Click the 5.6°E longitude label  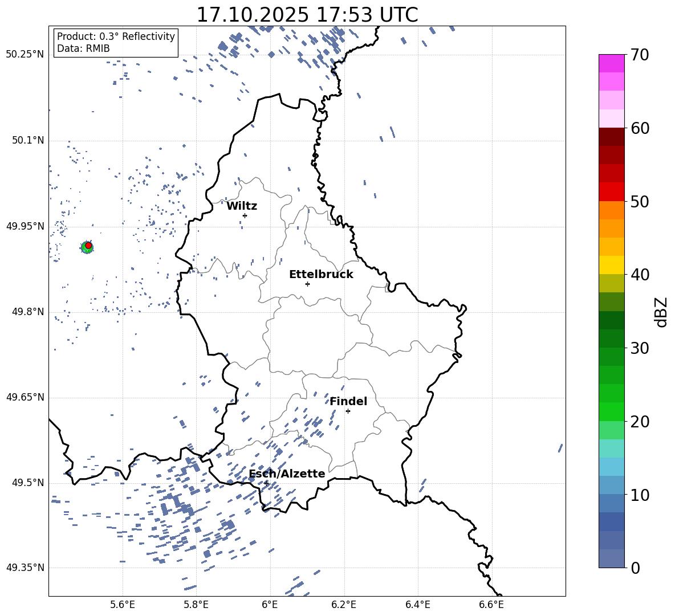click(x=122, y=605)
